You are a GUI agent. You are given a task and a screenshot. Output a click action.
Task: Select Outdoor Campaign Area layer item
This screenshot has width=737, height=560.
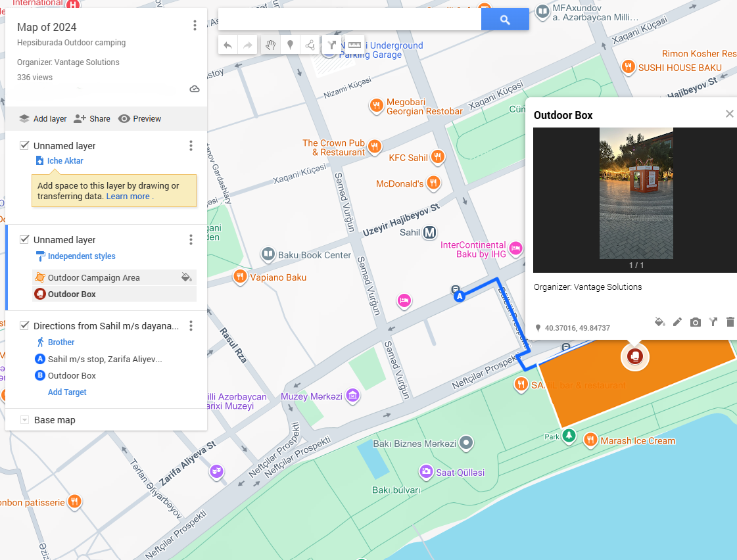tap(93, 277)
